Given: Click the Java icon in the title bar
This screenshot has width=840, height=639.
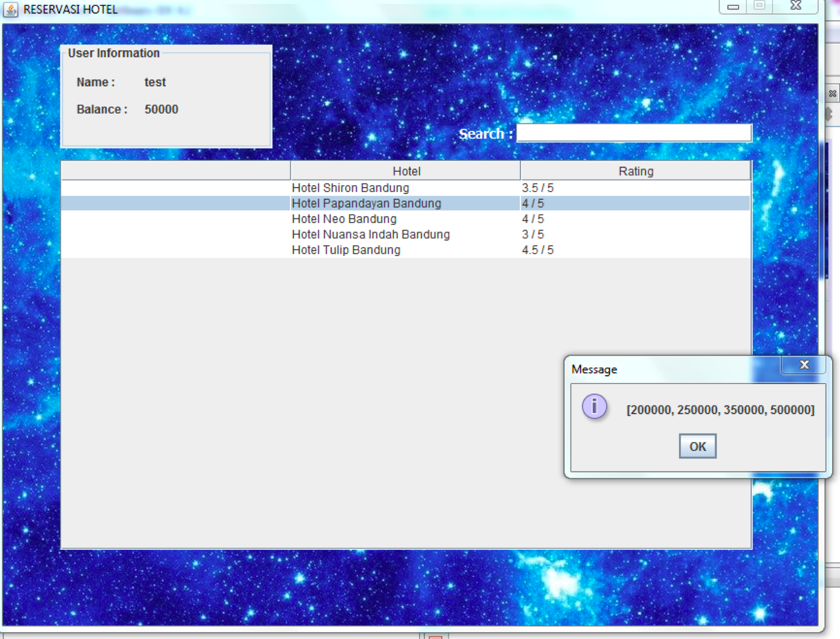Looking at the screenshot, I should click(x=10, y=9).
